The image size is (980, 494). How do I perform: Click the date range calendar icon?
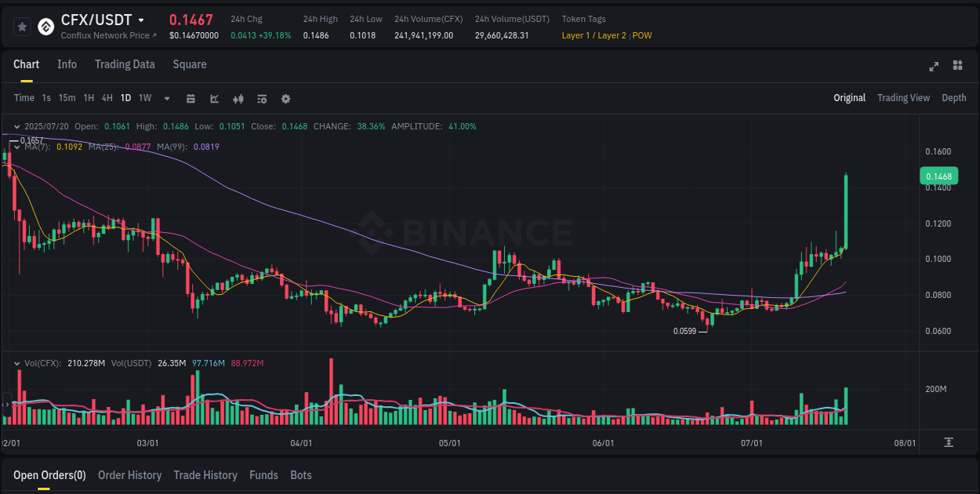pyautogui.click(x=191, y=99)
